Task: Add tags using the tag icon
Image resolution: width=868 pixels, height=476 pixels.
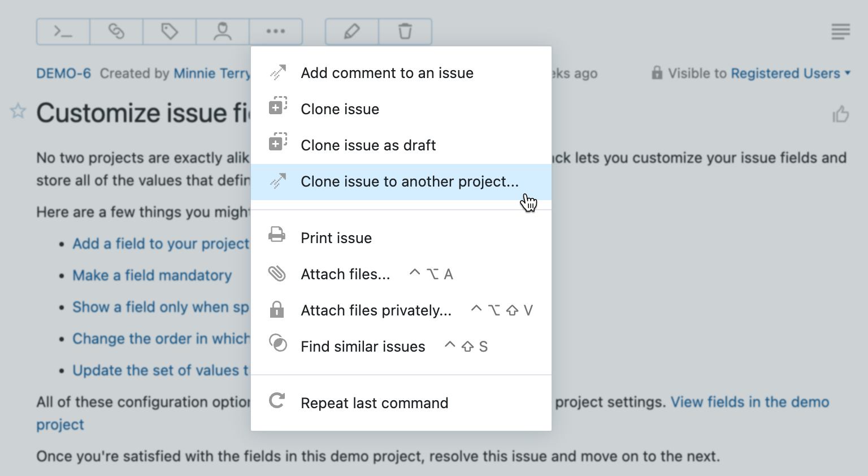Action: [x=169, y=32]
